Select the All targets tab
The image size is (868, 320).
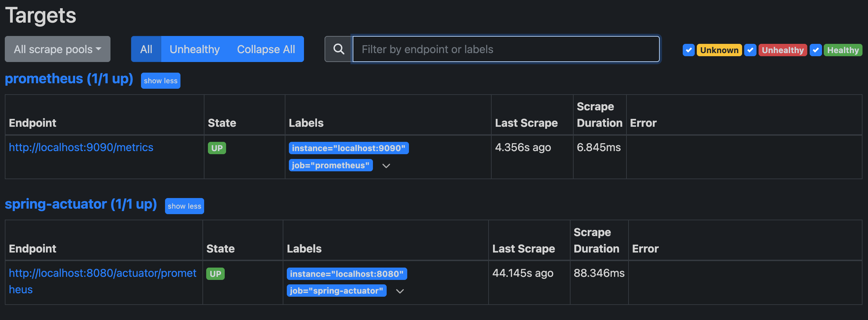146,49
